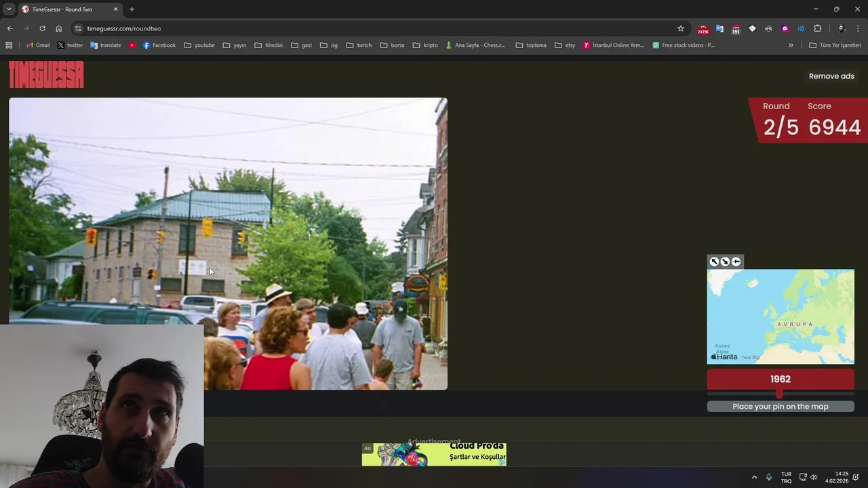The width and height of the screenshot is (868, 488).
Task: Click the map pin-lock icon
Action: click(x=736, y=262)
